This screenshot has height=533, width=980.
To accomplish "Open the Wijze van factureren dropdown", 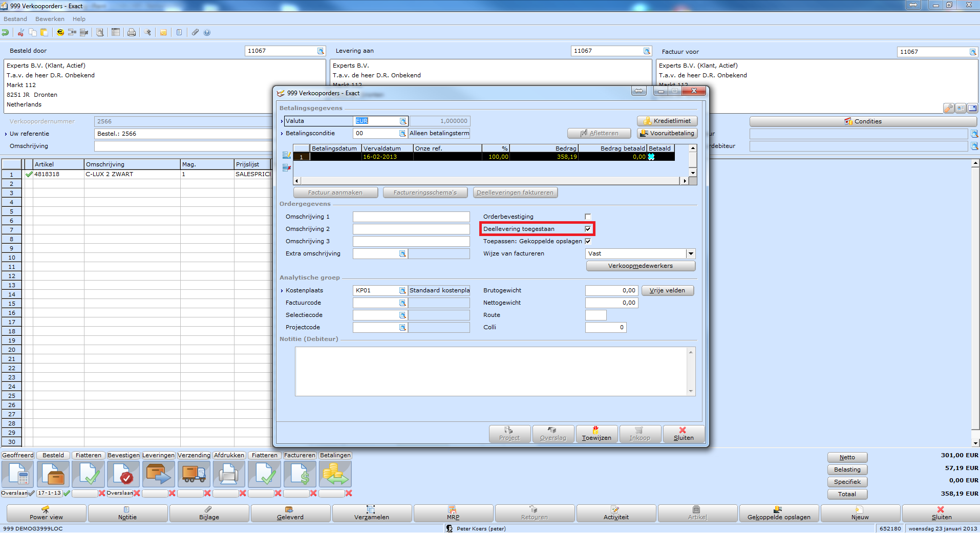I will click(x=691, y=253).
